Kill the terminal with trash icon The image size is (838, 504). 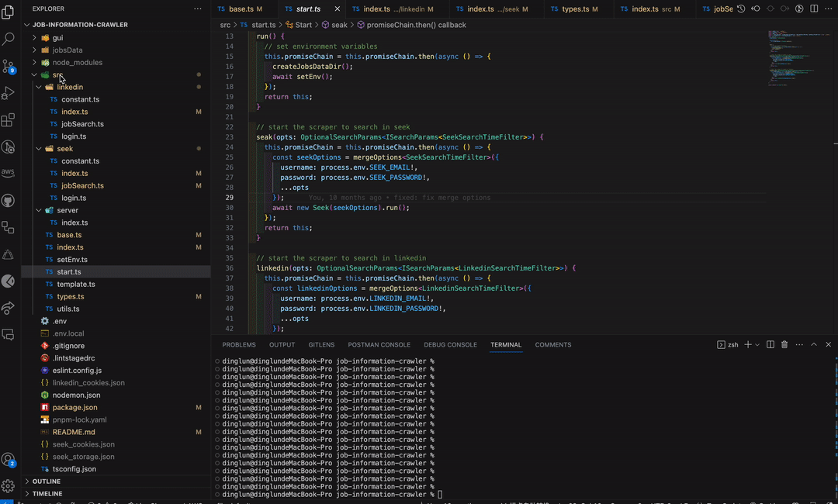784,345
